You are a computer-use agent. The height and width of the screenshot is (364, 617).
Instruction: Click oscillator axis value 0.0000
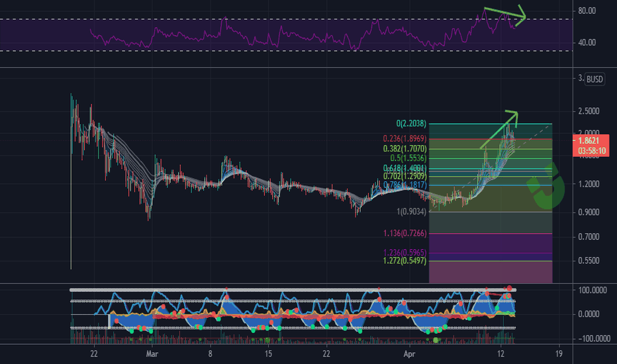point(589,314)
